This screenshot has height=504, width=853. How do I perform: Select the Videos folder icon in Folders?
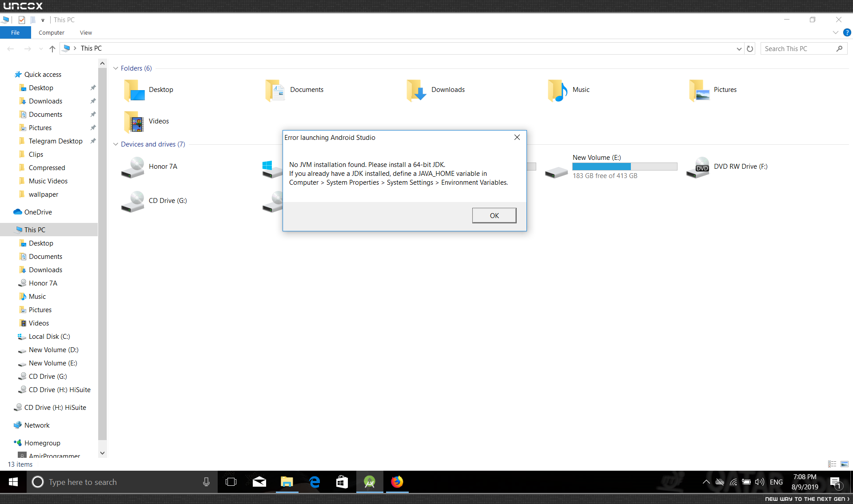134,122
